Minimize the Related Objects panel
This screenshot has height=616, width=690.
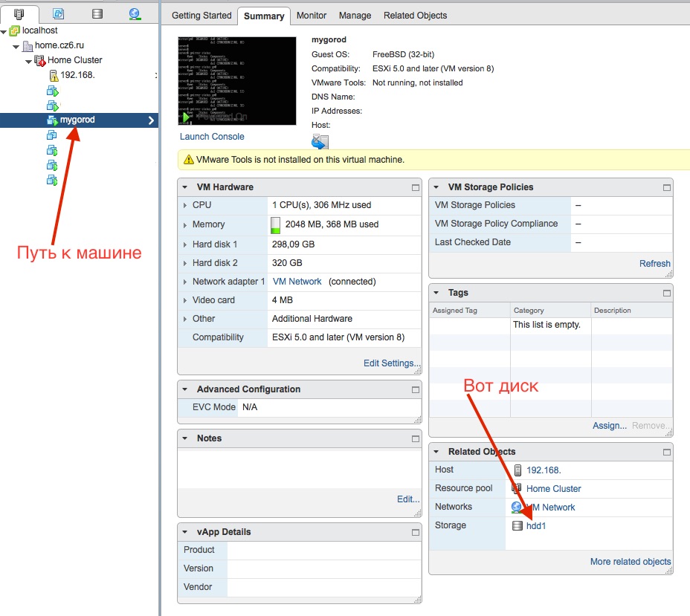coord(666,453)
